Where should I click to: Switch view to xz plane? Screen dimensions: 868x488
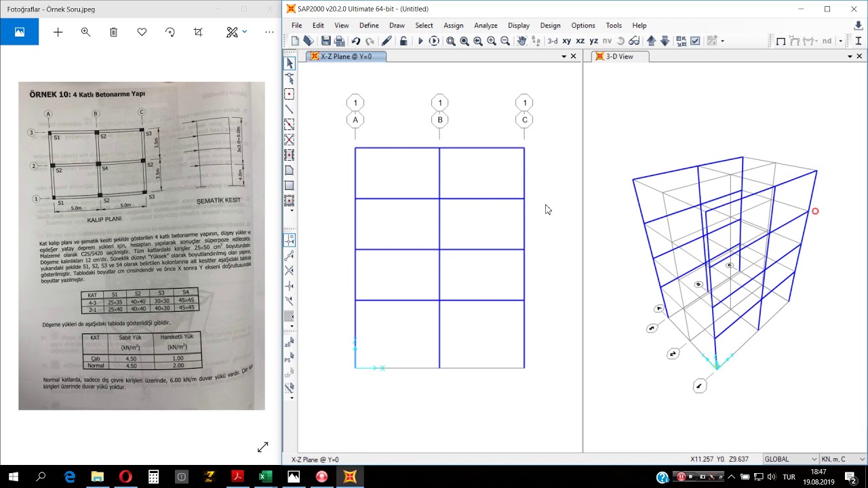[580, 41]
